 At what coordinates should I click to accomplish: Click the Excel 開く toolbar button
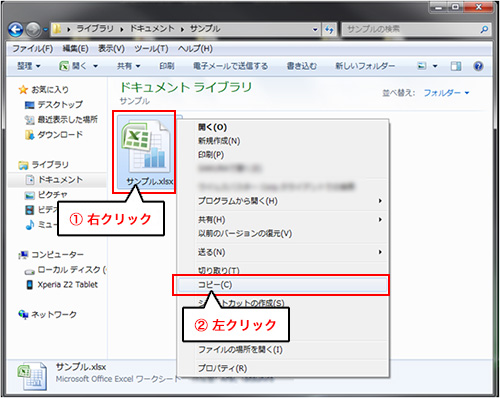click(x=73, y=66)
